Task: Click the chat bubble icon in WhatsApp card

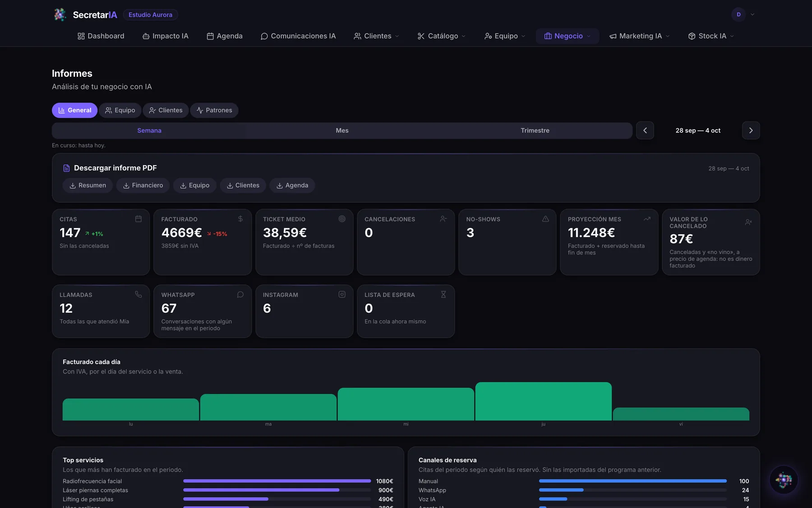Action: (240, 294)
